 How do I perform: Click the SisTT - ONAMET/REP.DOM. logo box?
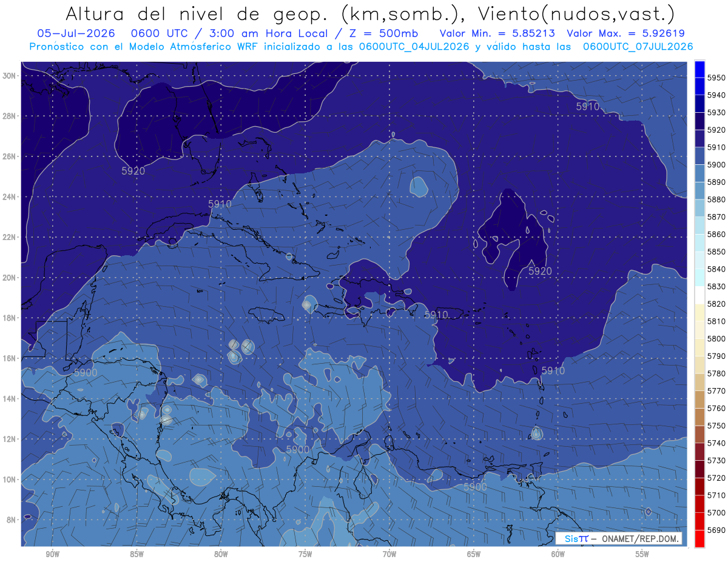click(619, 538)
